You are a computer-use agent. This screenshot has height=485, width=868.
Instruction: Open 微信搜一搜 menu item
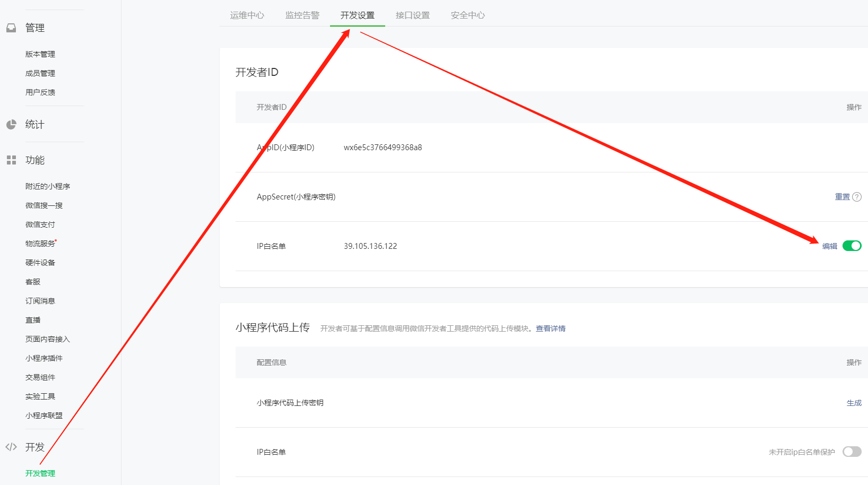tap(44, 205)
